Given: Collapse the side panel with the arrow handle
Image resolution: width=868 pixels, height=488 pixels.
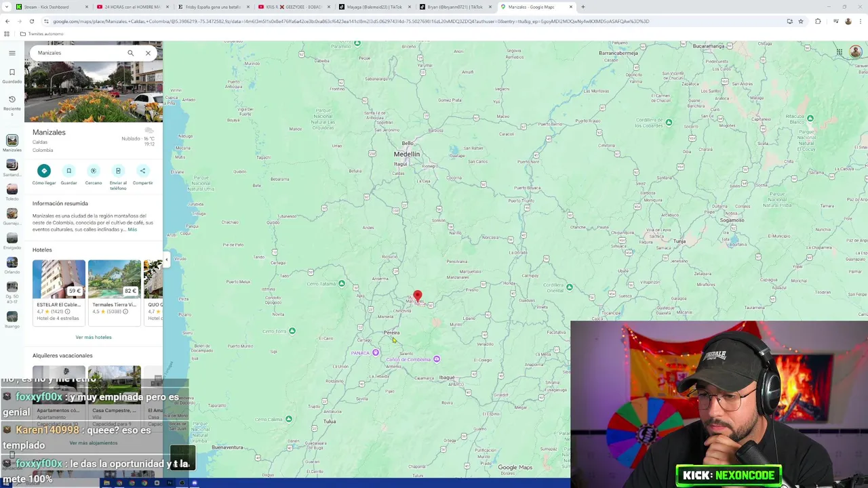Looking at the screenshot, I should (166, 260).
